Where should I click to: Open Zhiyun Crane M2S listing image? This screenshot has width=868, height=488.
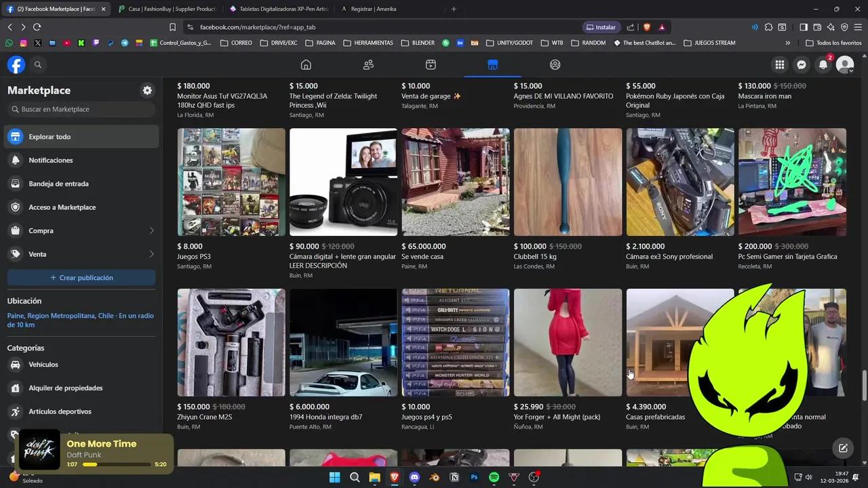pyautogui.click(x=231, y=342)
